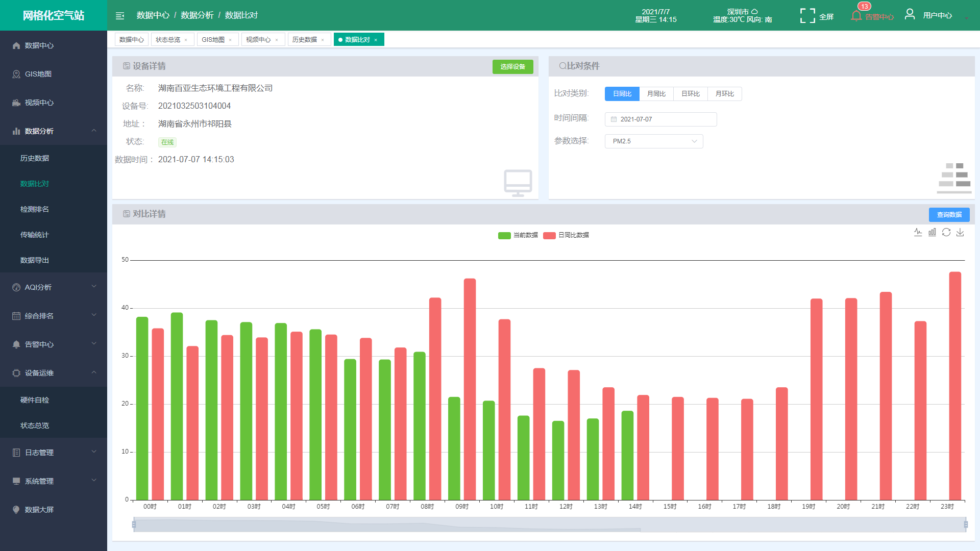Click the 查询数据 button
980x551 pixels.
pos(949,215)
